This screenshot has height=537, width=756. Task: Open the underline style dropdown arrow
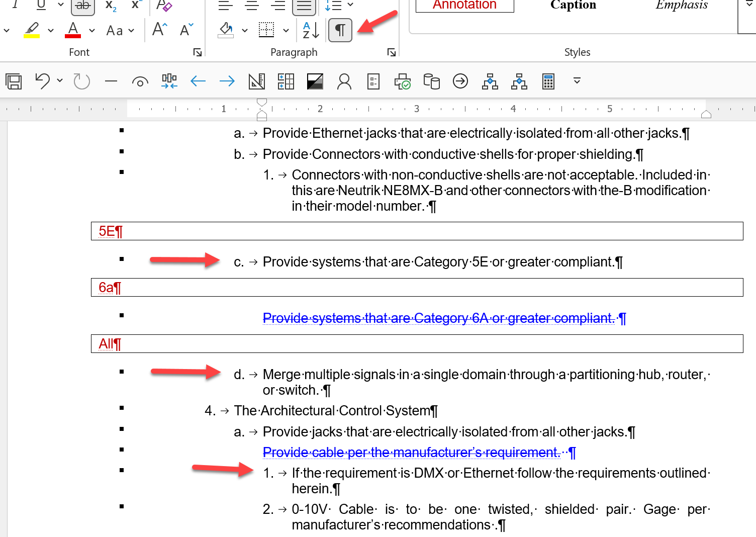tap(61, 5)
